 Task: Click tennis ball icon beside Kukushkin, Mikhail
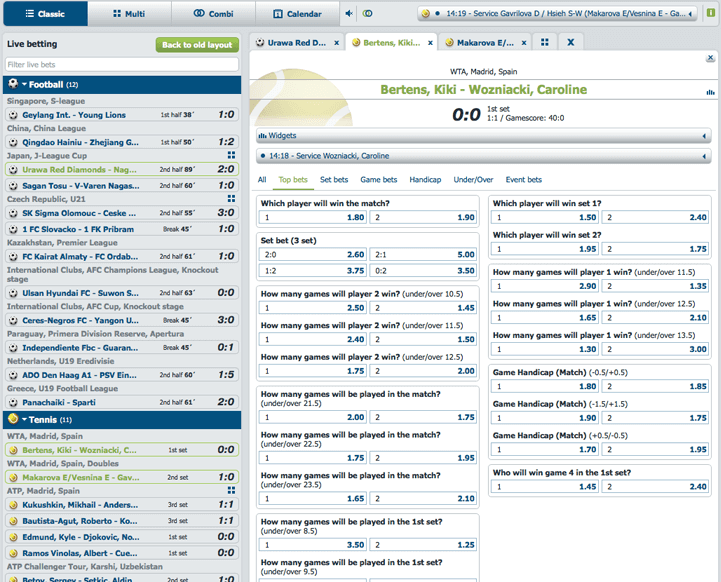coord(13,505)
